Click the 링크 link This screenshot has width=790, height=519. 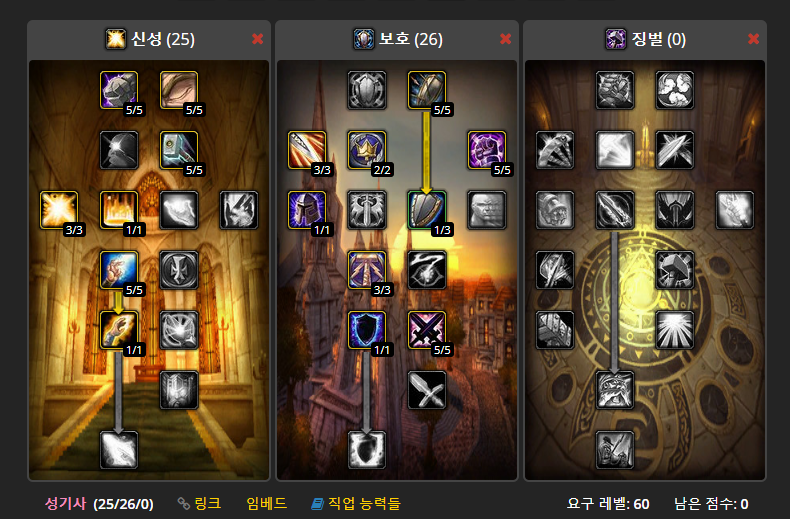(x=200, y=503)
